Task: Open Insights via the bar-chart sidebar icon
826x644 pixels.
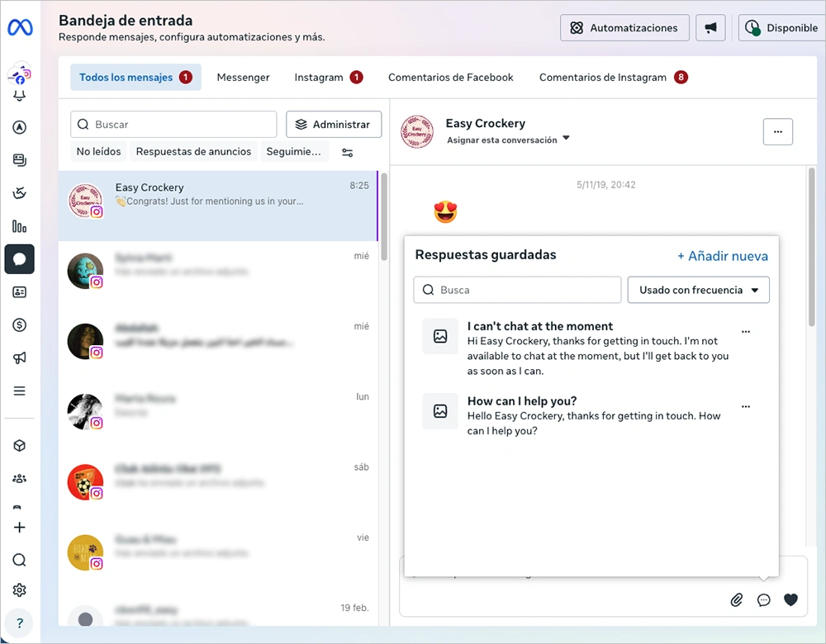Action: click(x=19, y=226)
